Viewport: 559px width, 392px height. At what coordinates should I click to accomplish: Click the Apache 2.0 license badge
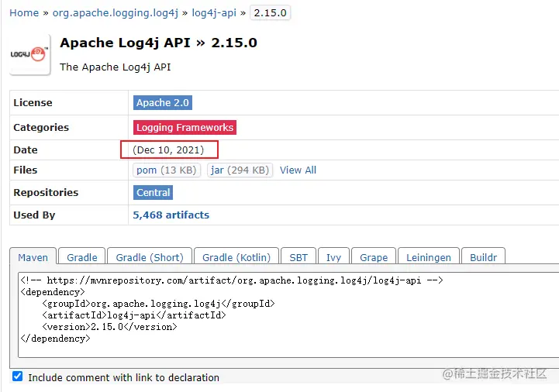163,102
